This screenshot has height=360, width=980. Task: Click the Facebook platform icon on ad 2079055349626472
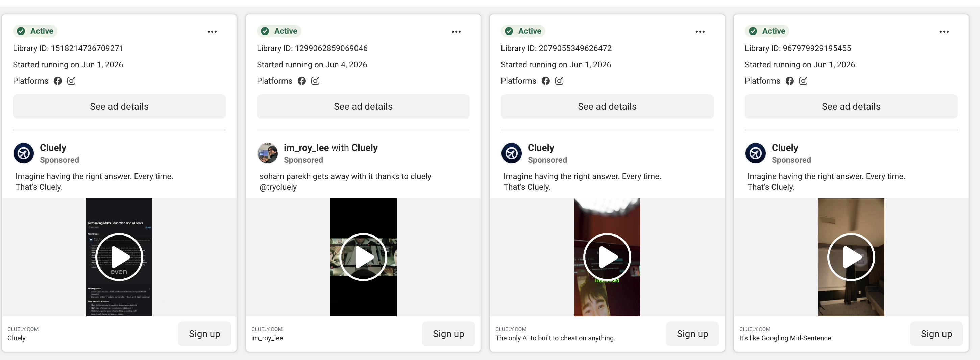click(x=545, y=81)
